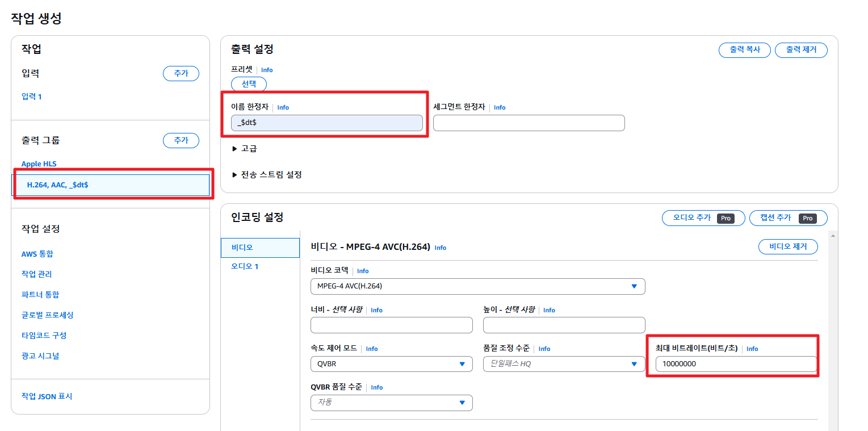Click Info beside QVBR 품질 수준
868x431 pixels.
(x=377, y=387)
